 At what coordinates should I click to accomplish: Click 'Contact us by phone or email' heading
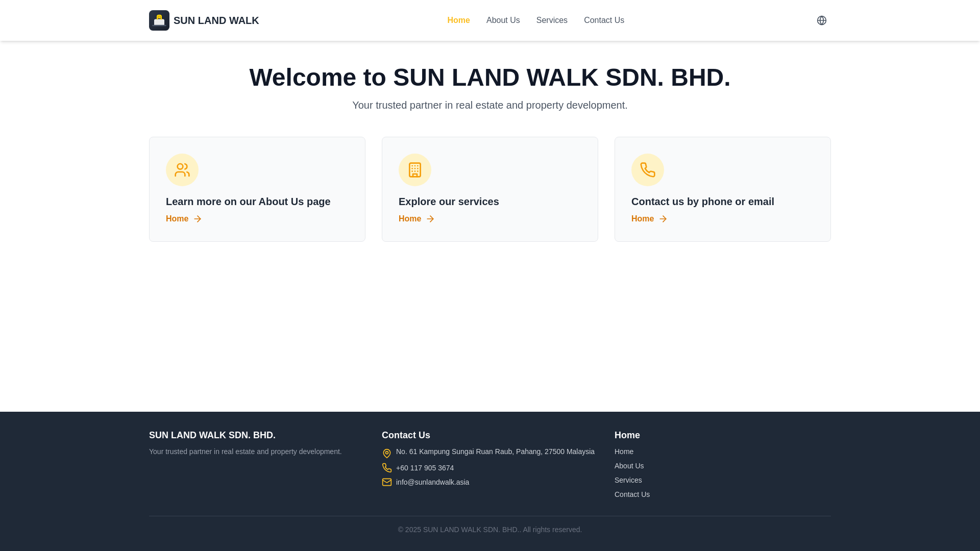coord(702,202)
